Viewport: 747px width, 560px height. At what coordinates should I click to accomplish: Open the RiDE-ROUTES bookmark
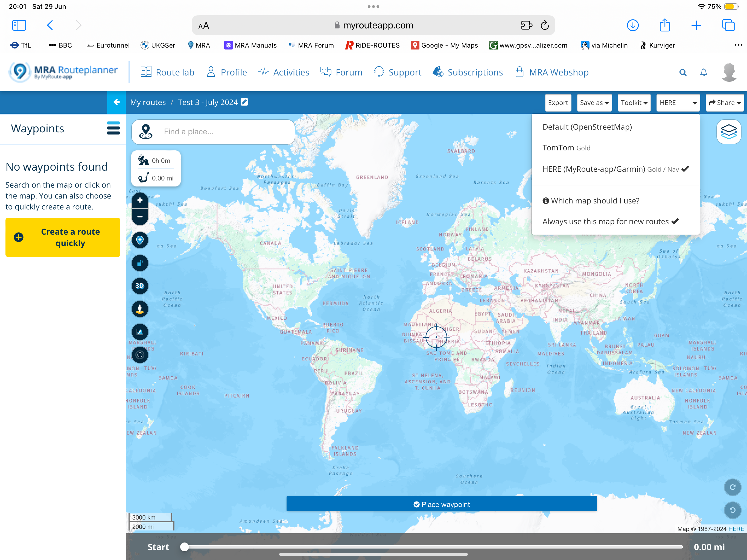372,45
